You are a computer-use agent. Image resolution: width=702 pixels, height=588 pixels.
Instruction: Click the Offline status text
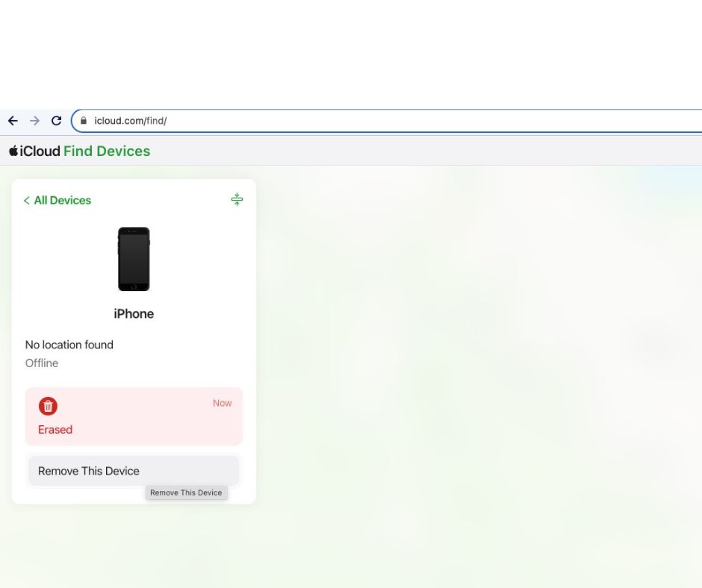click(x=42, y=363)
